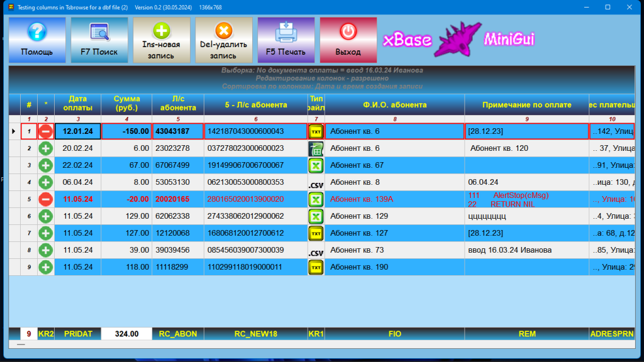
Task: Click account cell 12120068
Action: click(x=178, y=233)
